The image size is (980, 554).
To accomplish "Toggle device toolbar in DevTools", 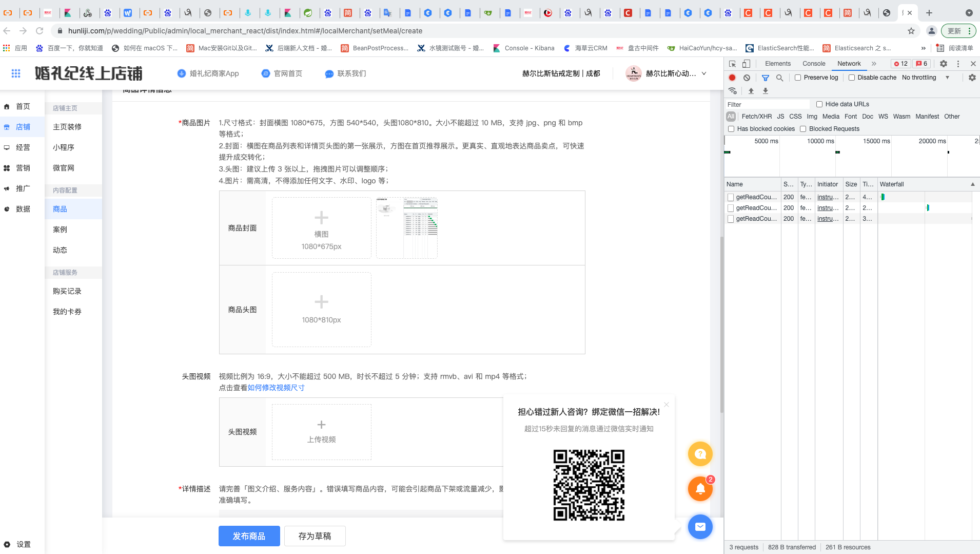I will 746,64.
